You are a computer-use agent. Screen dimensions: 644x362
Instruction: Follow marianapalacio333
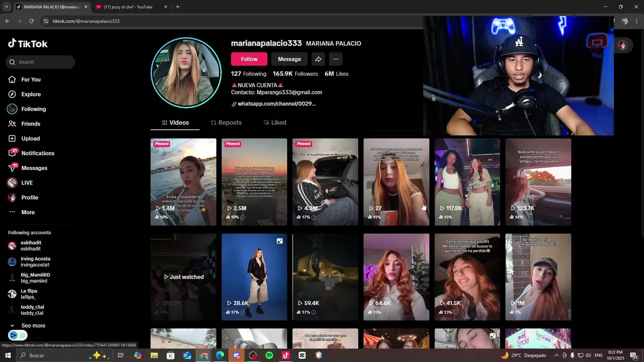click(x=249, y=59)
